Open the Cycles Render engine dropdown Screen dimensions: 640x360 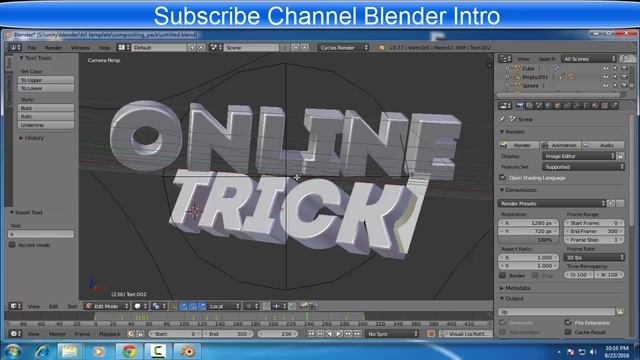coord(343,47)
